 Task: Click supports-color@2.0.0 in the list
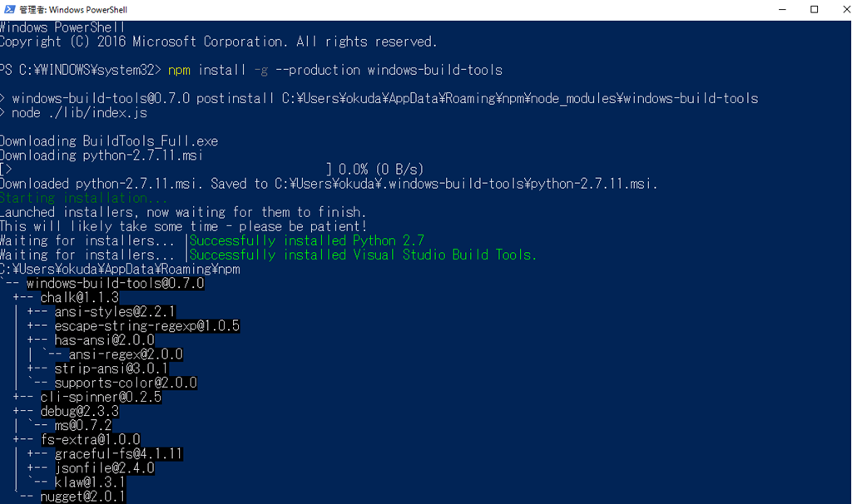point(126,383)
